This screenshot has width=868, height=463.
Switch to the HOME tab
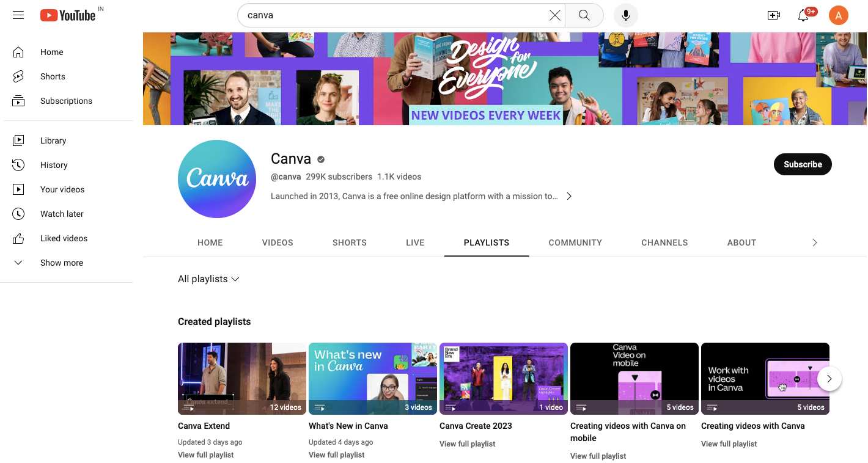[x=210, y=242]
